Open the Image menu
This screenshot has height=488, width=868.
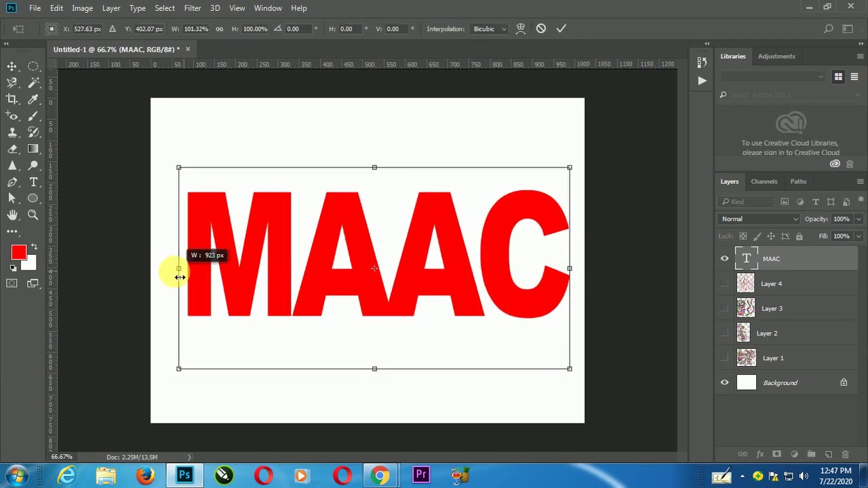(x=82, y=8)
